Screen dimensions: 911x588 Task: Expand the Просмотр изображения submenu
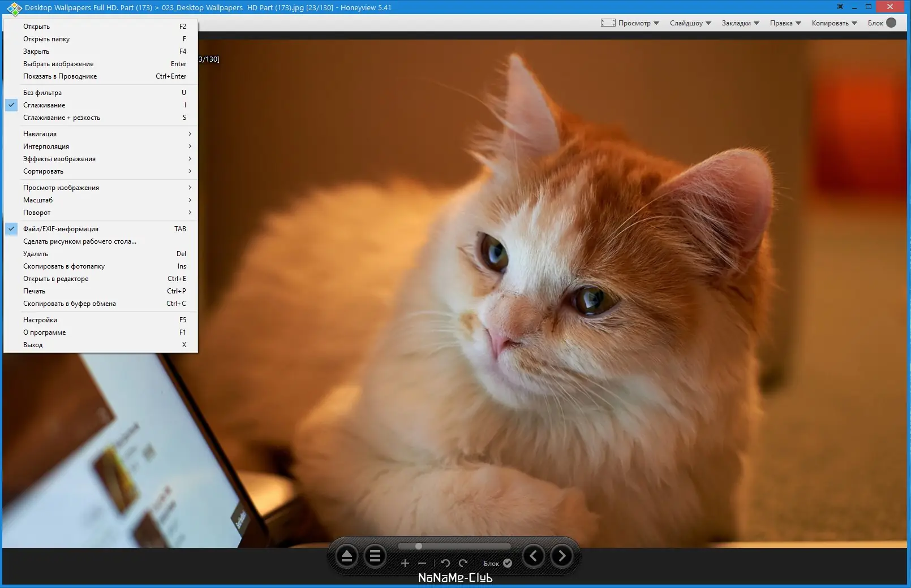(x=101, y=188)
